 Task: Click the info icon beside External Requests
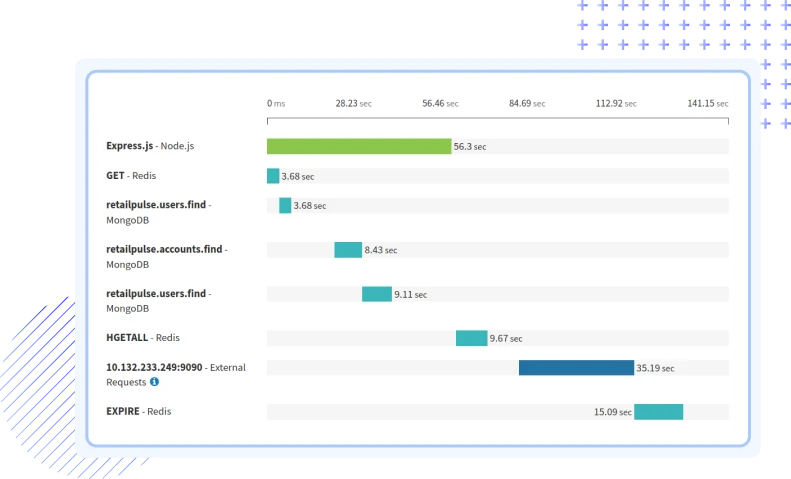[x=154, y=382]
